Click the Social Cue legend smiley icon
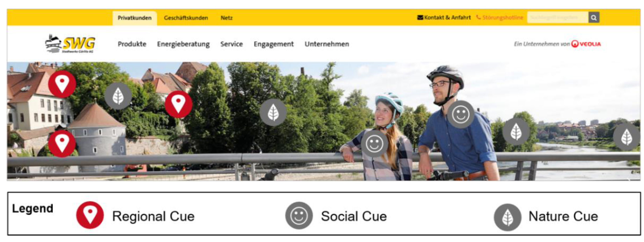This screenshot has width=644, height=242. 299,215
